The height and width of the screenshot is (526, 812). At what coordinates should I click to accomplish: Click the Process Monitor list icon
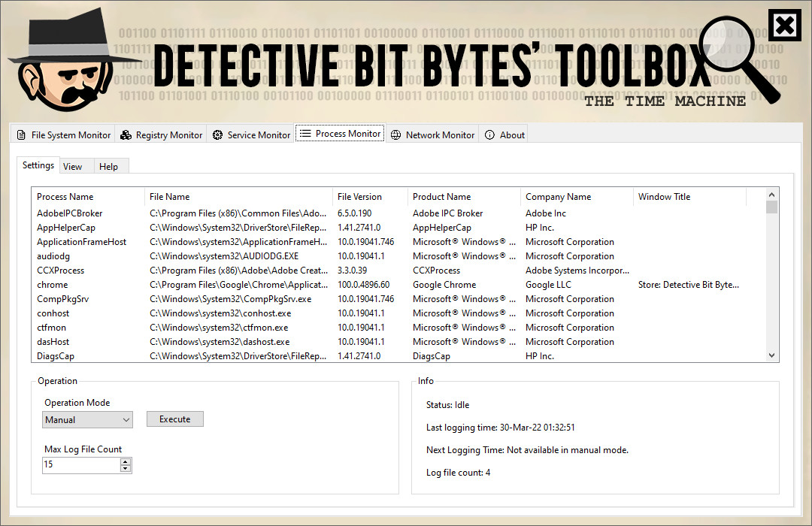(x=305, y=134)
